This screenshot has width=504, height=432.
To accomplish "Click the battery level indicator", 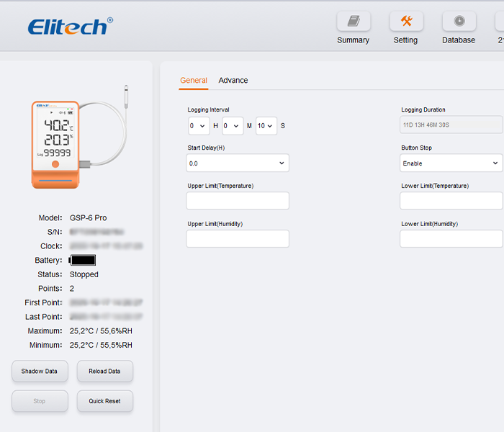I will pos(83,261).
